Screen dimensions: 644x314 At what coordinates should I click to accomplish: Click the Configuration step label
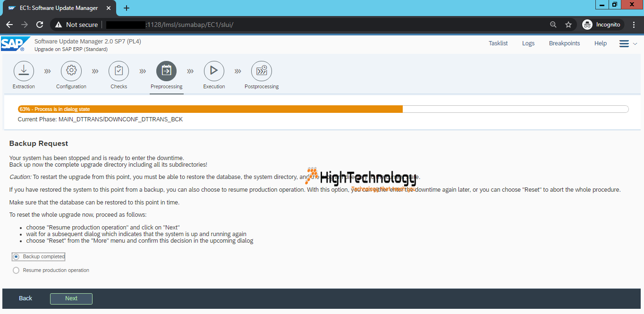(x=71, y=87)
